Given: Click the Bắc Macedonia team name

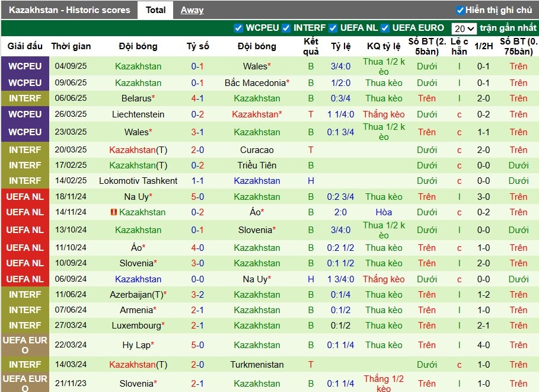Looking at the screenshot, I should (255, 83).
